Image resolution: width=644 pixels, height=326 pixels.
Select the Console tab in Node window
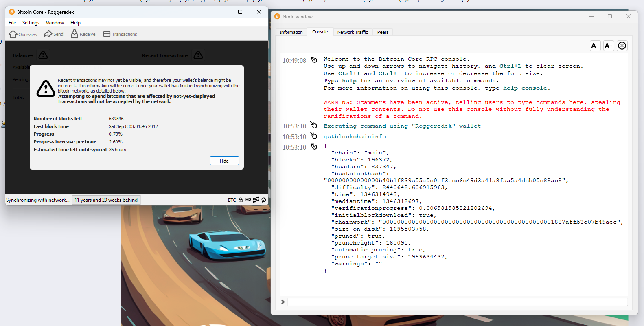[x=320, y=32]
